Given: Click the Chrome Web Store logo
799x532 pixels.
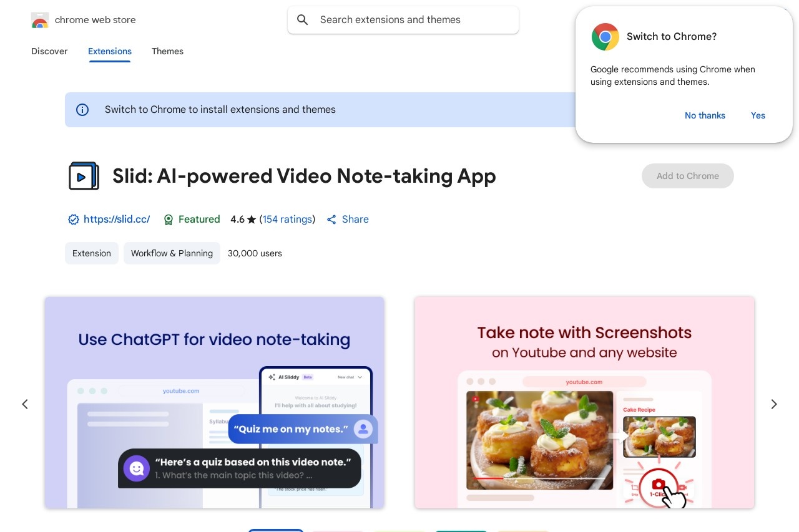Looking at the screenshot, I should [40, 20].
